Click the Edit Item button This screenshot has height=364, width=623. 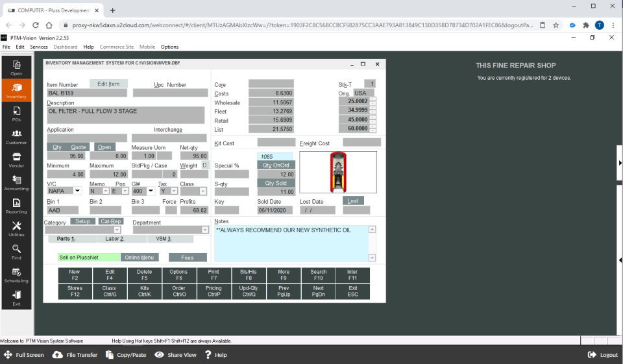click(108, 84)
